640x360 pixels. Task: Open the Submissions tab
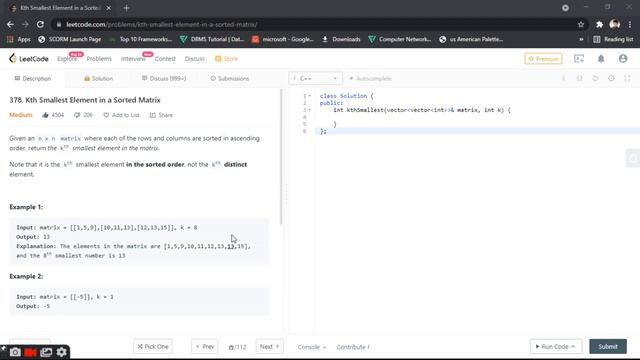229,78
